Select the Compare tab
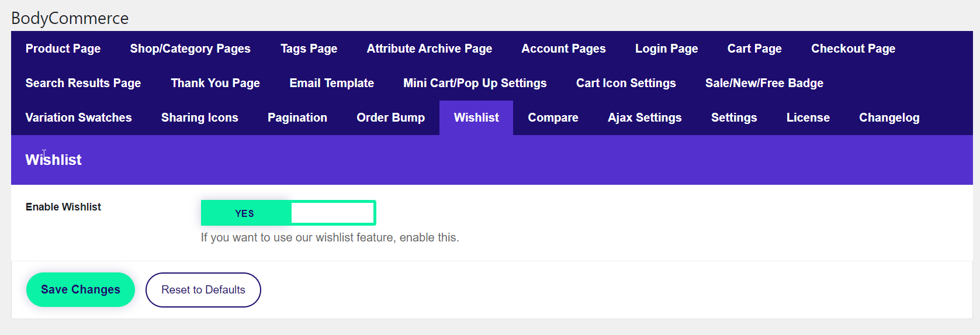 pyautogui.click(x=553, y=118)
